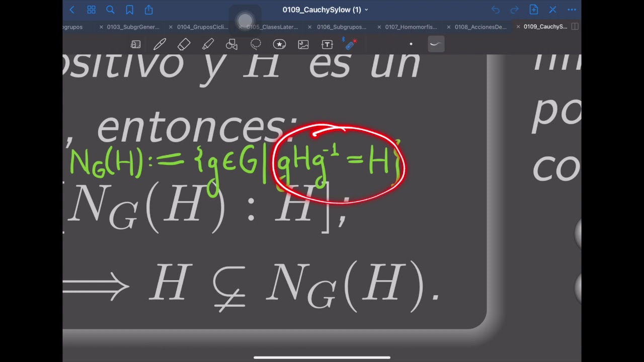Image resolution: width=644 pixels, height=362 pixels.
Task: Open the three-dot more options menu
Action: pyautogui.click(x=572, y=10)
